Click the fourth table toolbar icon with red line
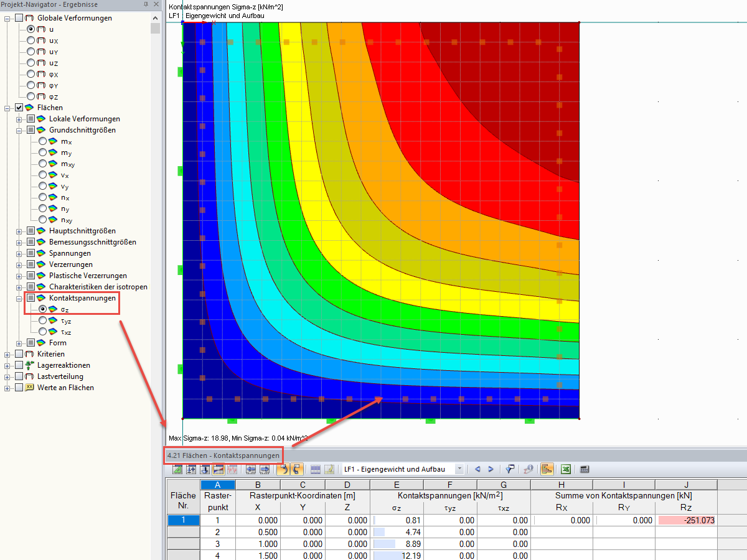The image size is (747, 560). point(219,469)
